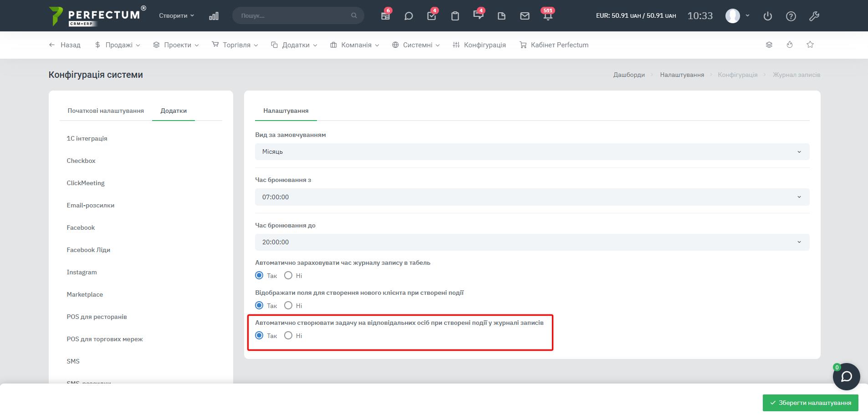This screenshot has width=868, height=419.
Task: Click the star favorites icon
Action: (x=810, y=45)
